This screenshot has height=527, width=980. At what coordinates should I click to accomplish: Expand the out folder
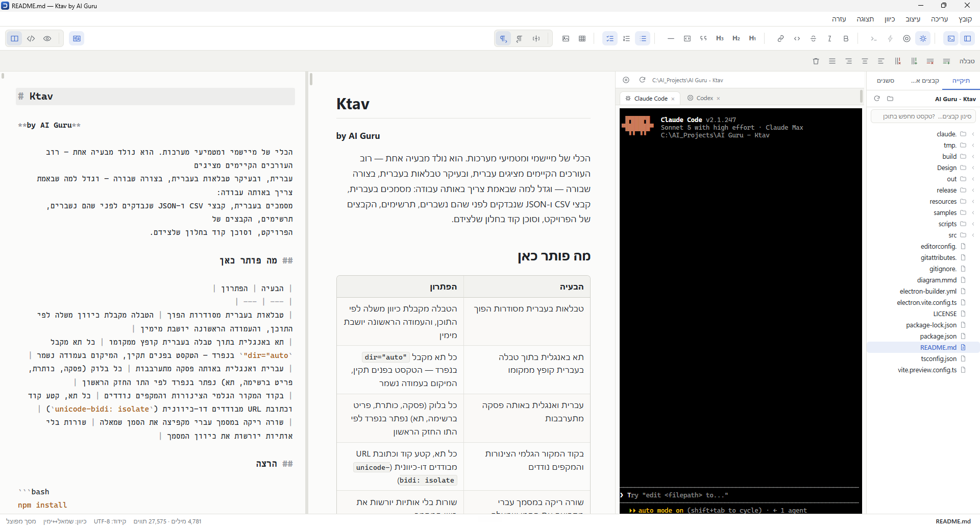tap(923, 179)
